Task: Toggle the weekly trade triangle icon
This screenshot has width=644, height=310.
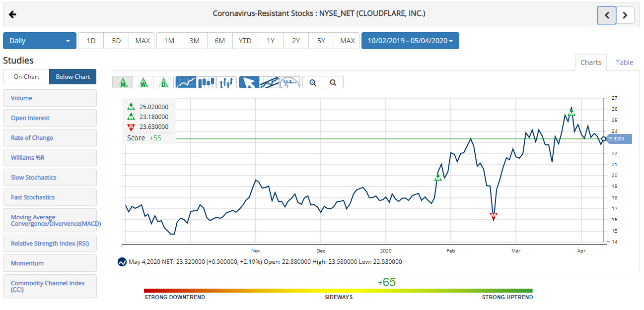Action: (x=143, y=82)
